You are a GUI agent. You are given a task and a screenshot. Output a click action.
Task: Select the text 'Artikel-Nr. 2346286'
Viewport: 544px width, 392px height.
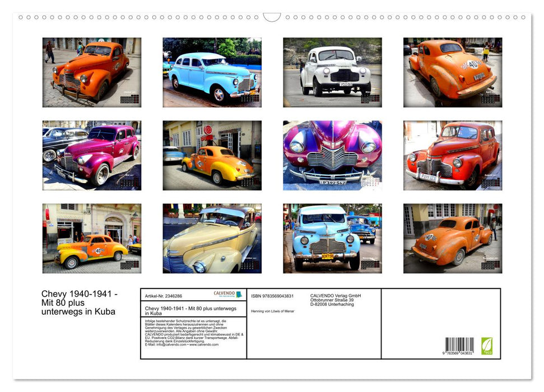click(x=164, y=296)
